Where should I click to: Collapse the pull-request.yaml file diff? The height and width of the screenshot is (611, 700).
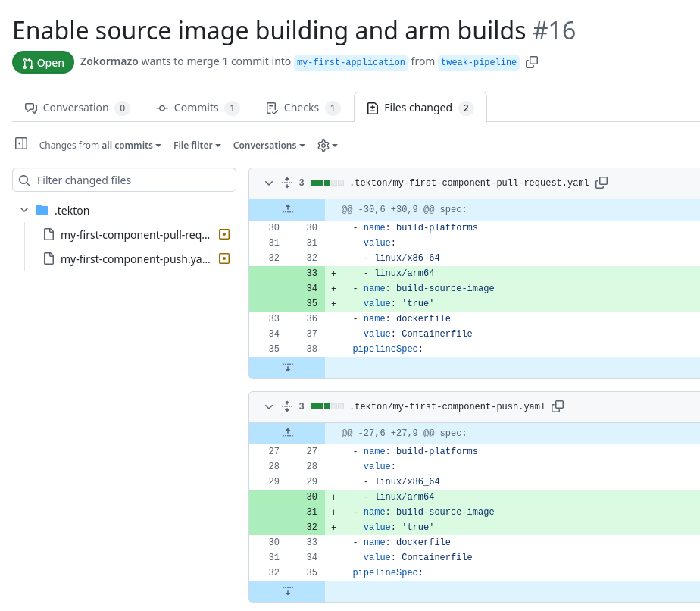pos(268,183)
